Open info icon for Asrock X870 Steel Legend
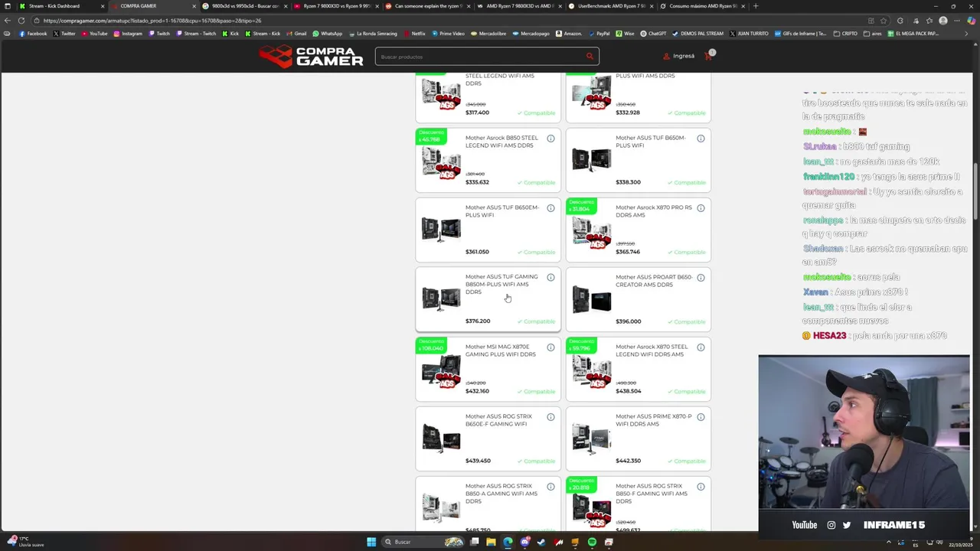 coord(701,347)
